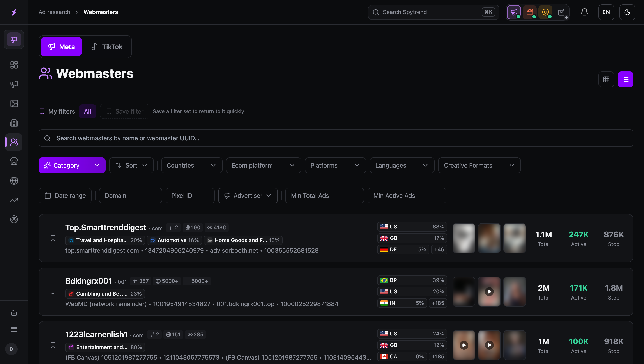Open the billing card icon in sidebar

coord(14,329)
